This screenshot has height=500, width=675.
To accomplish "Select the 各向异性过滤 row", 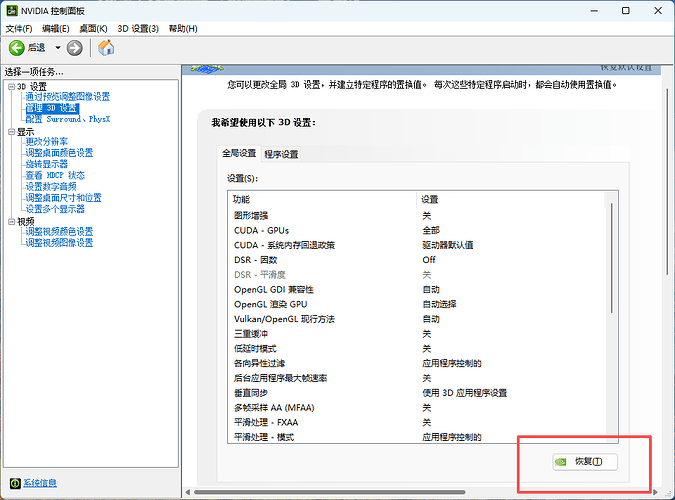I will [417, 363].
